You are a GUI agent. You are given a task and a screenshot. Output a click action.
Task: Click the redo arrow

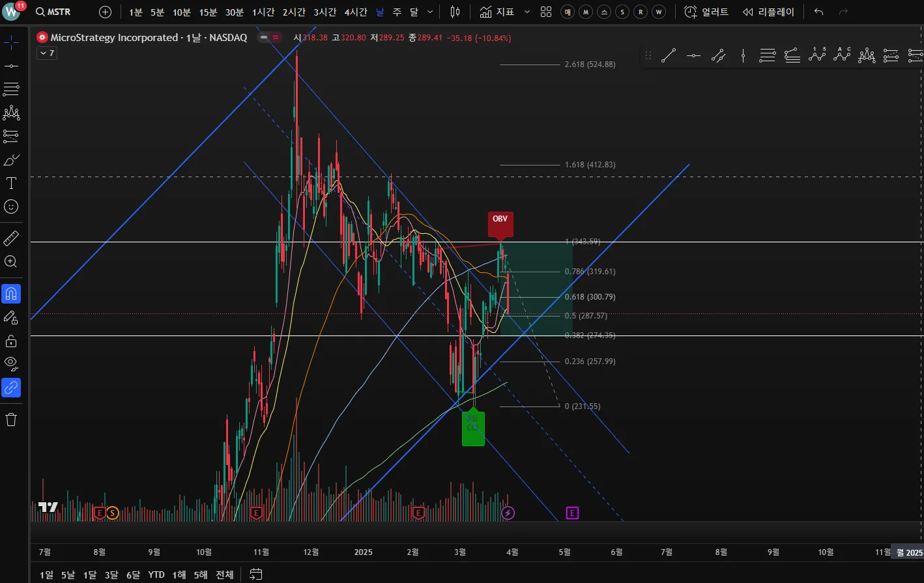(843, 12)
